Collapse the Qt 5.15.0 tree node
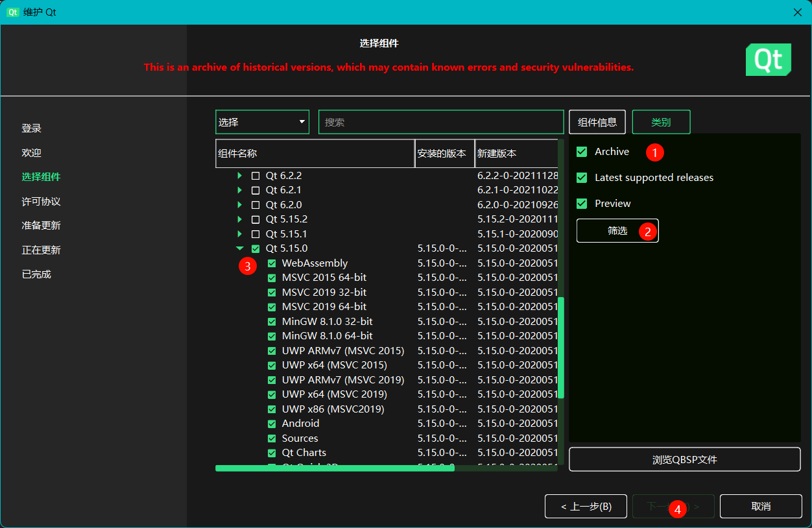This screenshot has height=528, width=812. click(x=240, y=248)
